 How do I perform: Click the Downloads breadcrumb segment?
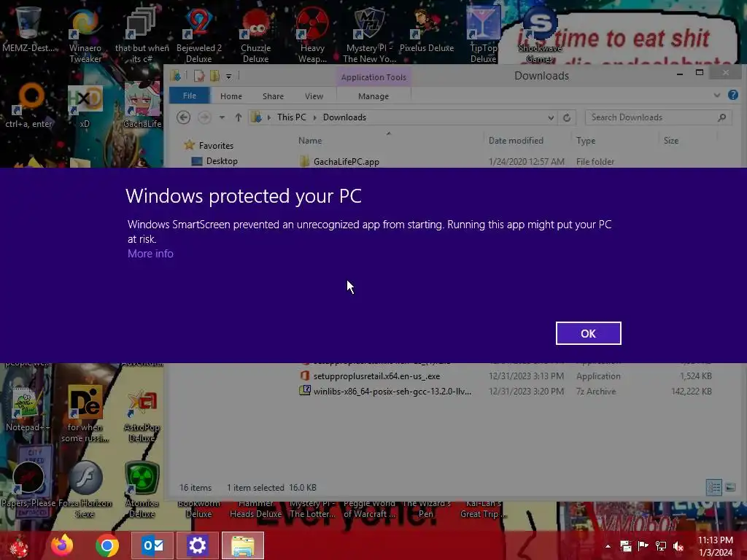pyautogui.click(x=344, y=117)
